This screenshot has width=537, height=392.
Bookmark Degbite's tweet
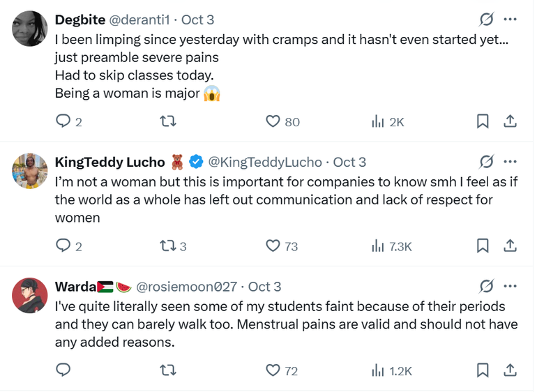click(x=483, y=122)
